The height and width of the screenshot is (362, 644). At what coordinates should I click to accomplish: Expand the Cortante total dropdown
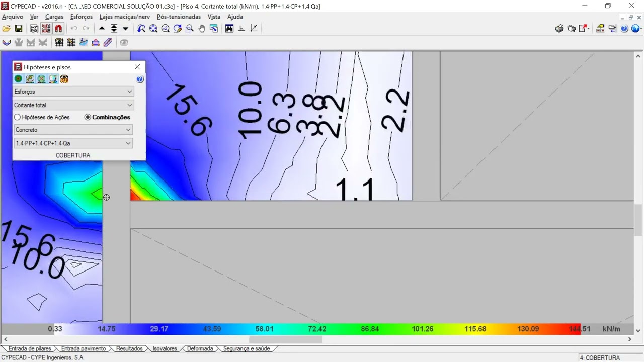(x=73, y=105)
